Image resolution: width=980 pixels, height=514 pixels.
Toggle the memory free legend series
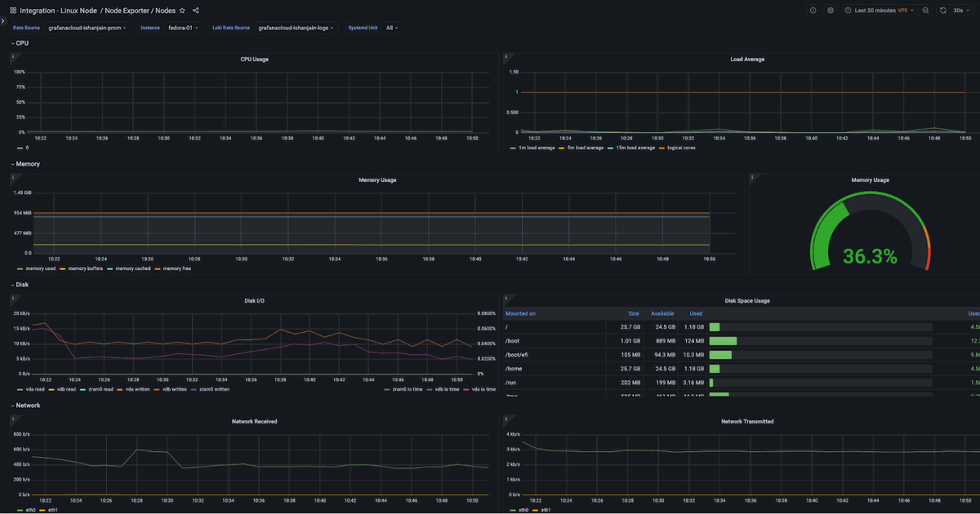(173, 268)
